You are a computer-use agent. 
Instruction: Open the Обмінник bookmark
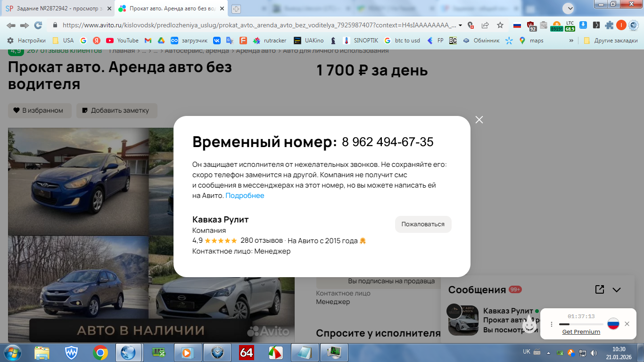tap(481, 41)
